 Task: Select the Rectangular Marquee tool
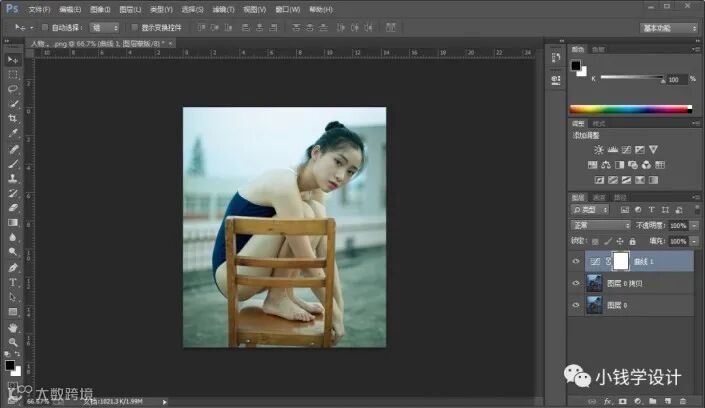13,75
